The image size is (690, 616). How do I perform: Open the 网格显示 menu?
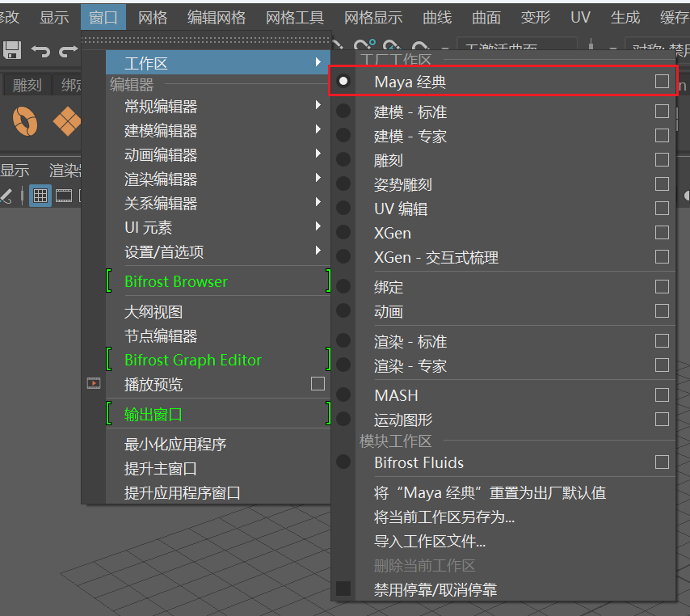373,17
